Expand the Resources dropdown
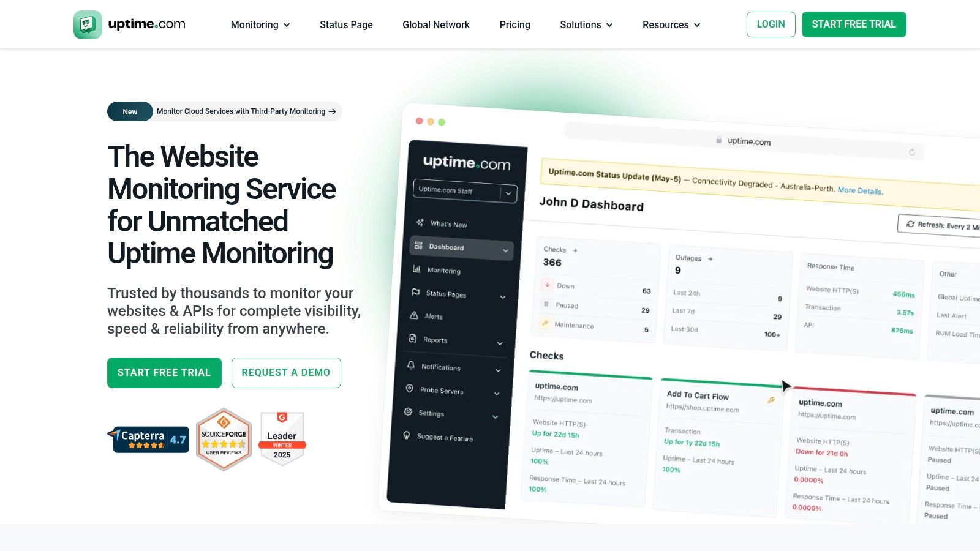 (671, 24)
